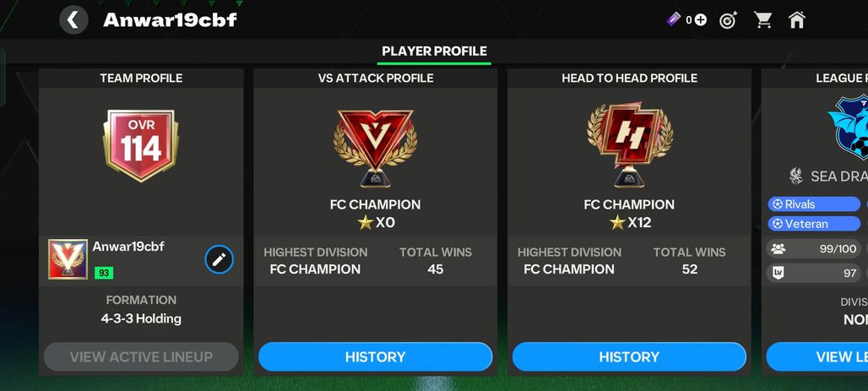The width and height of the screenshot is (868, 391).
Task: Open the View League button
Action: pyautogui.click(x=817, y=356)
